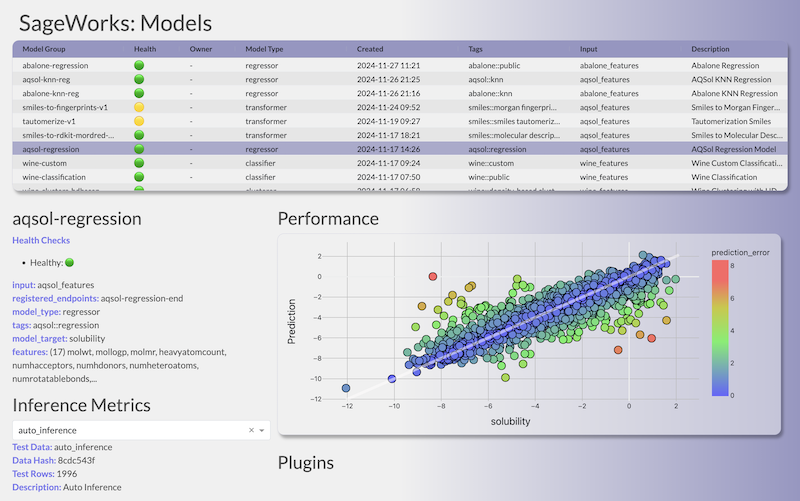Click 'Wine Classification' description cell
This screenshot has width=800, height=501.
point(724,177)
